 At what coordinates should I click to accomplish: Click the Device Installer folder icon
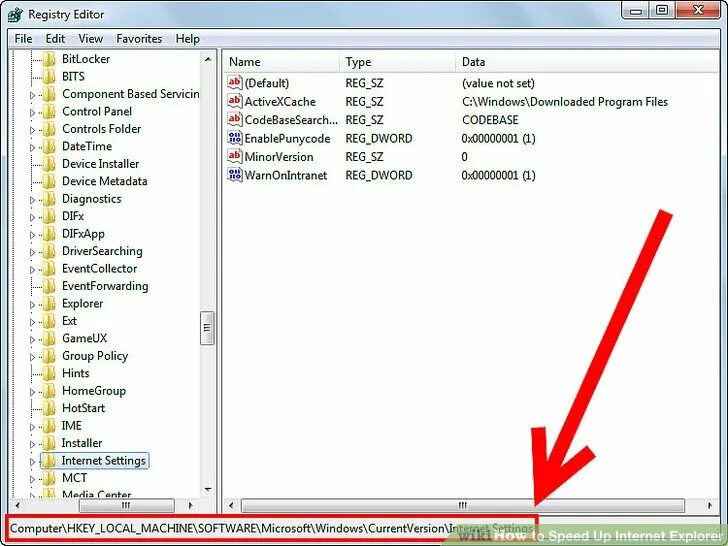(x=49, y=164)
